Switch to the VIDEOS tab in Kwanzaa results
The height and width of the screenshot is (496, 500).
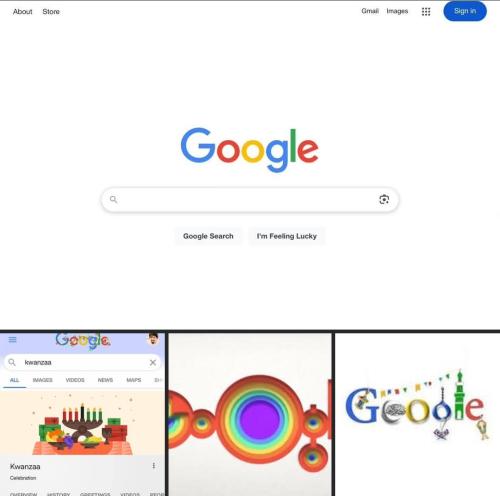(75, 380)
